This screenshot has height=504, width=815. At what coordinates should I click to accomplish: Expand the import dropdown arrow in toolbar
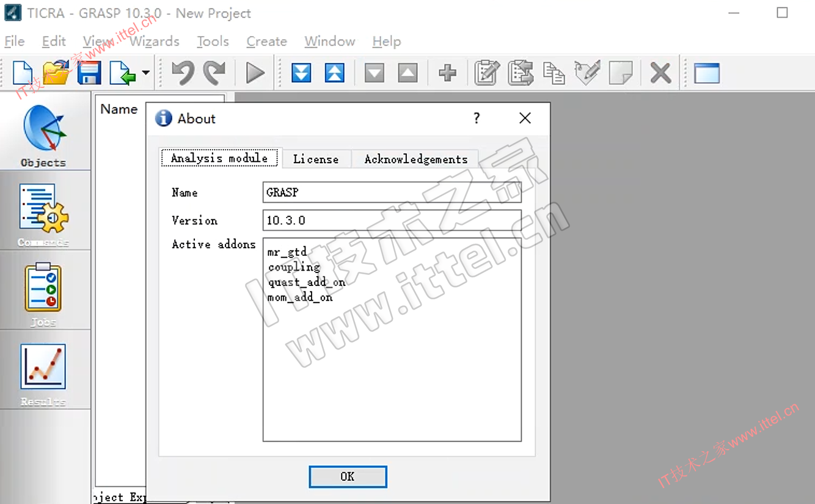click(145, 73)
